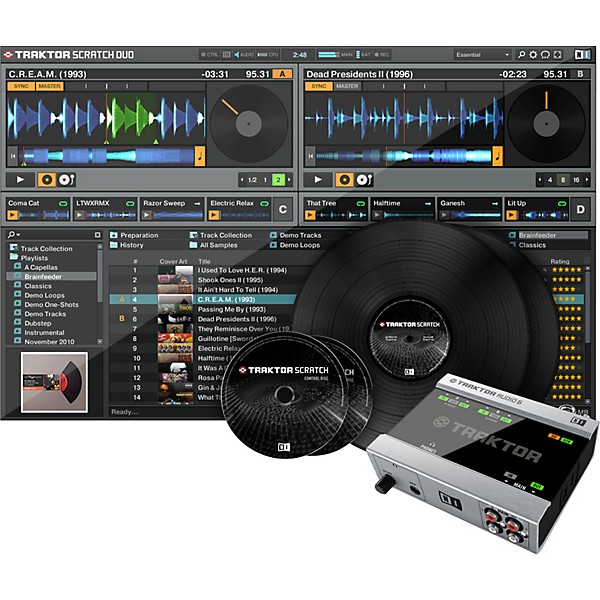
Task: Toggle one-shot mode on Razor Sweep slot
Action: [x=197, y=203]
